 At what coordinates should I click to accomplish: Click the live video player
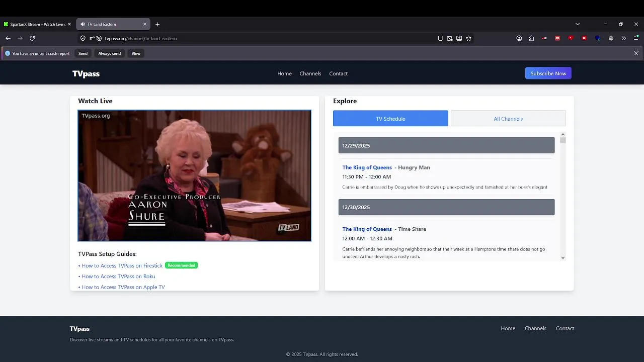point(194,175)
